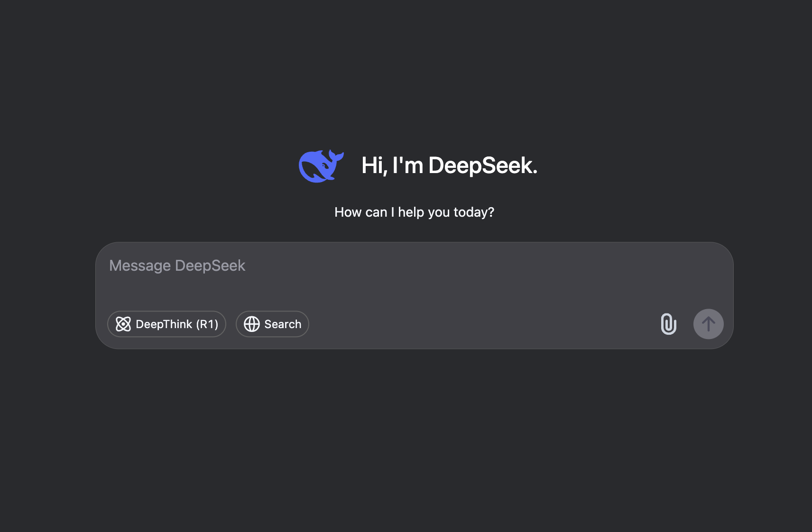Enable the web Search toggle
This screenshot has height=532, width=812.
coord(272,324)
